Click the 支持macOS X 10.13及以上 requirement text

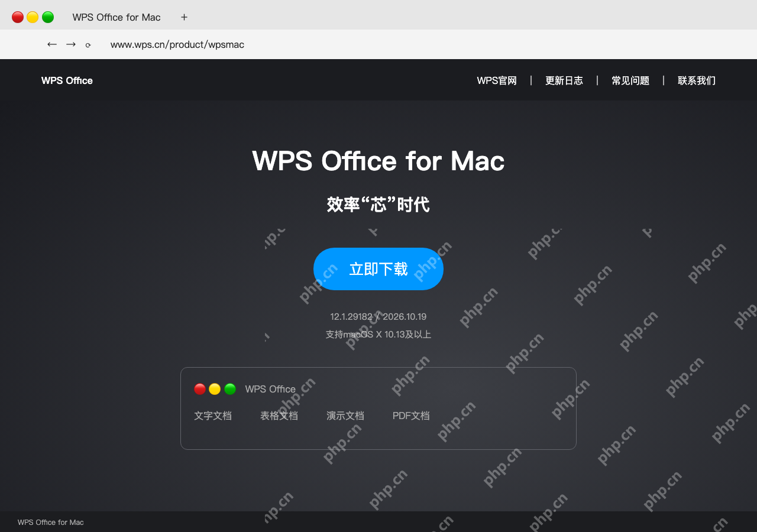click(378, 334)
